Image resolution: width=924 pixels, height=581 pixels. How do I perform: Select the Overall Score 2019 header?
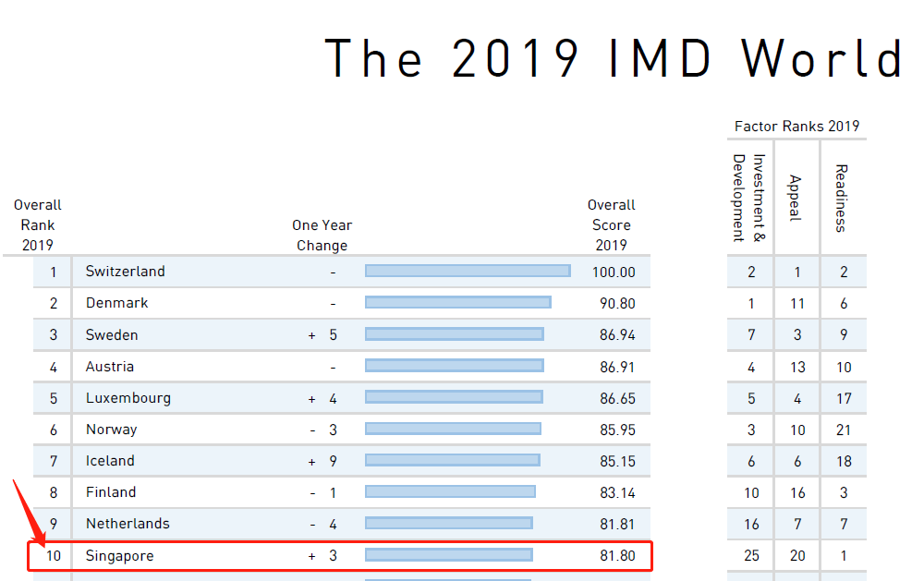coord(611,224)
